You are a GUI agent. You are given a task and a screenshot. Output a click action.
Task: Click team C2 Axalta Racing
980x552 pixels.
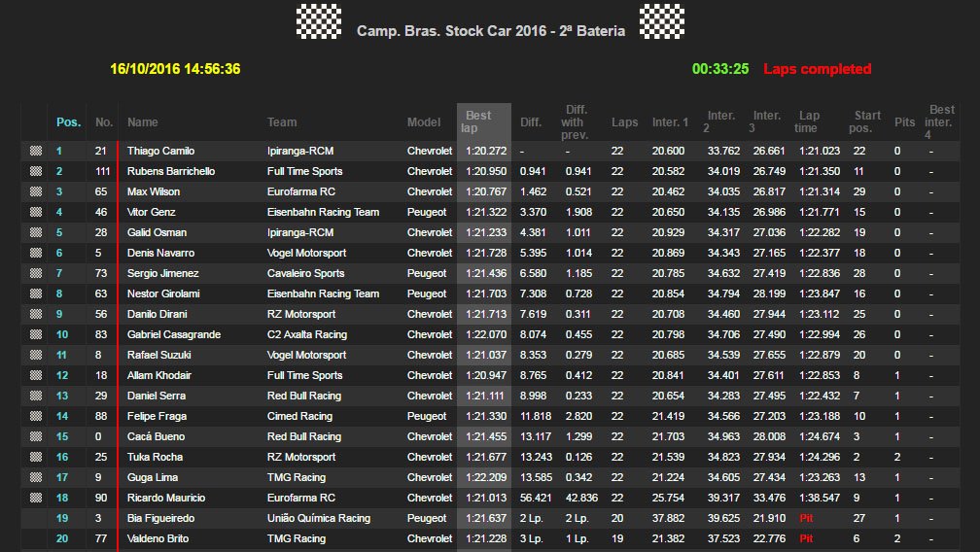tap(307, 334)
